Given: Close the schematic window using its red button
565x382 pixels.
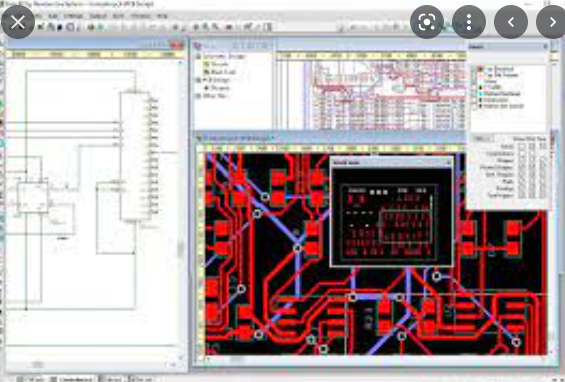Looking at the screenshot, I should pos(177,45).
